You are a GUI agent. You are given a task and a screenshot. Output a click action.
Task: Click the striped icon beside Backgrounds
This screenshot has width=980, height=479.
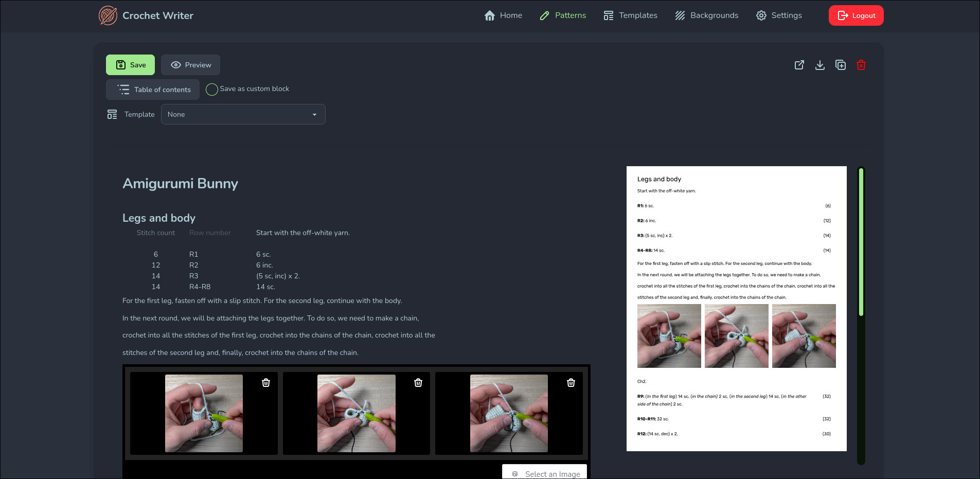point(680,15)
